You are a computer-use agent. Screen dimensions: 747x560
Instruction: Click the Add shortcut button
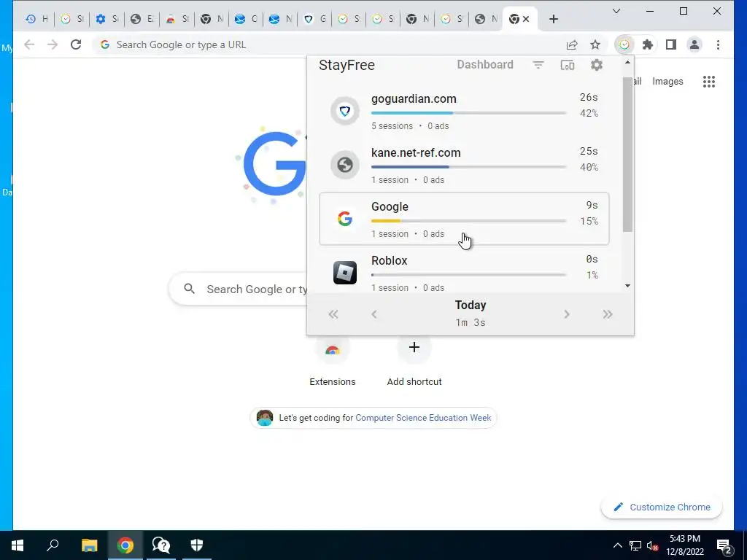[x=414, y=360]
